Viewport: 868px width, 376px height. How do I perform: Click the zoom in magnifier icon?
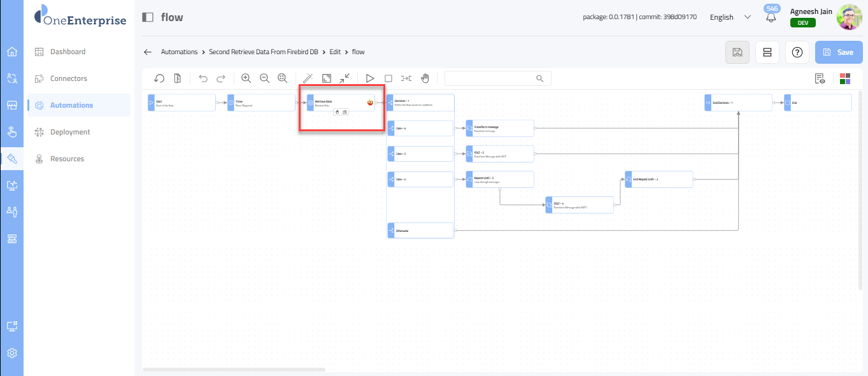(246, 78)
